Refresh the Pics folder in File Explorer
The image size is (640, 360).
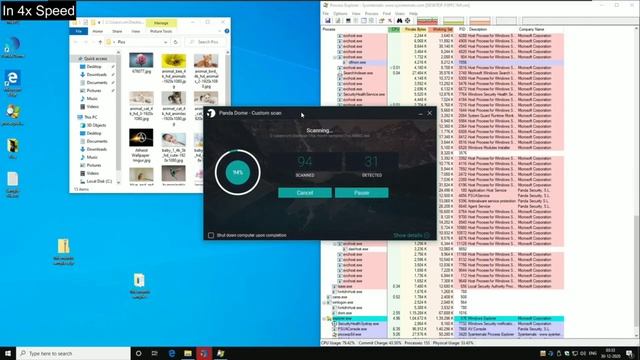coord(176,42)
